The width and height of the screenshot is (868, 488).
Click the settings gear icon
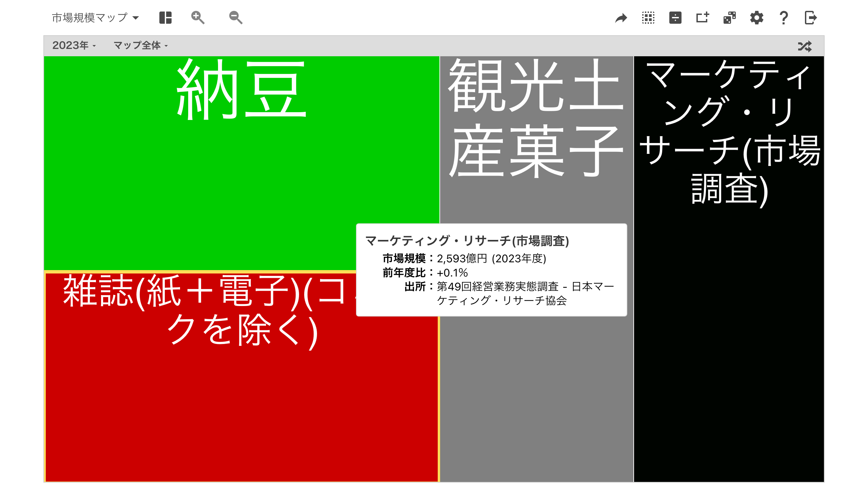click(x=758, y=18)
